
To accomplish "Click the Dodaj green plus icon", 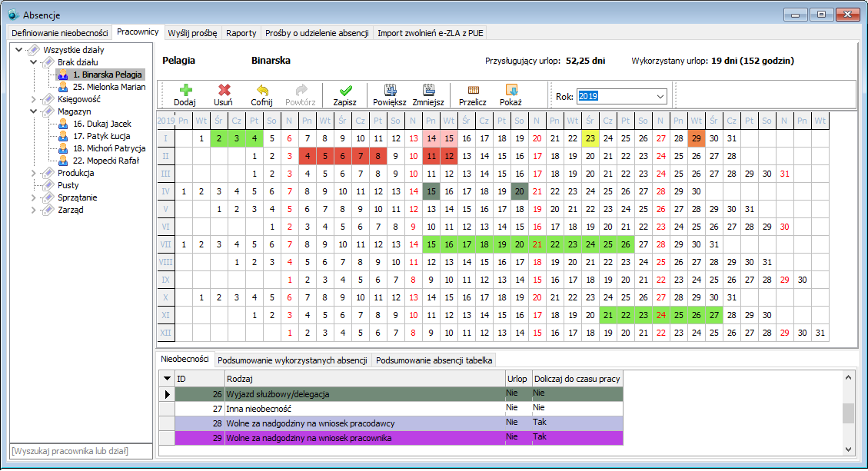I will coord(185,90).
